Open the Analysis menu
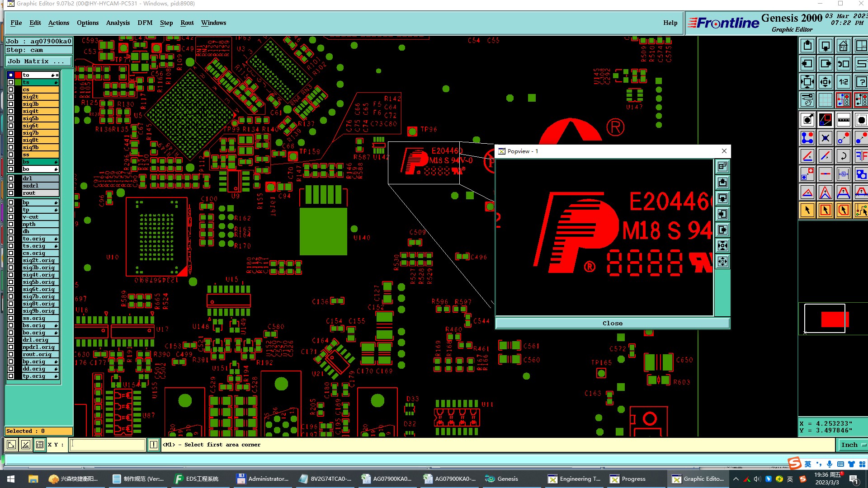 click(118, 23)
